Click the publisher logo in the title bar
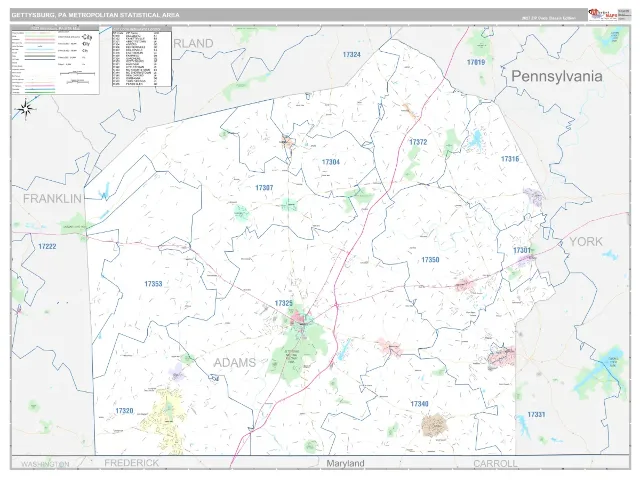This screenshot has width=640, height=480. tap(602, 15)
